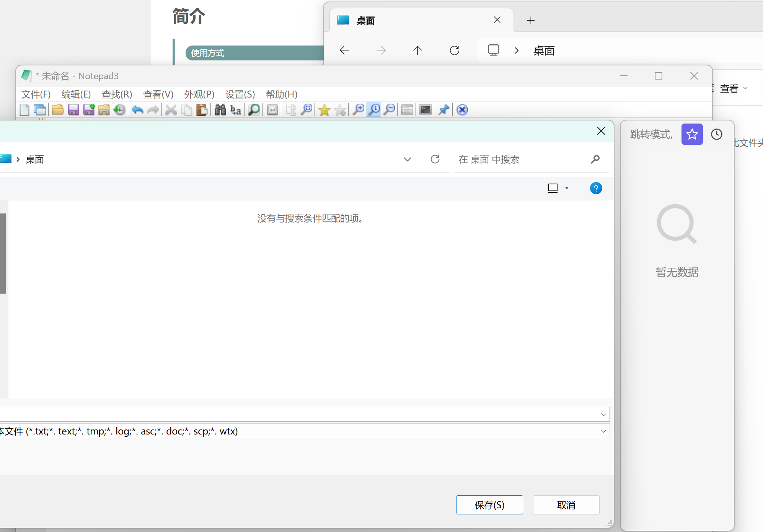Viewport: 763px width, 532px height.
Task: Toggle the purple star favorites button
Action: click(x=692, y=134)
